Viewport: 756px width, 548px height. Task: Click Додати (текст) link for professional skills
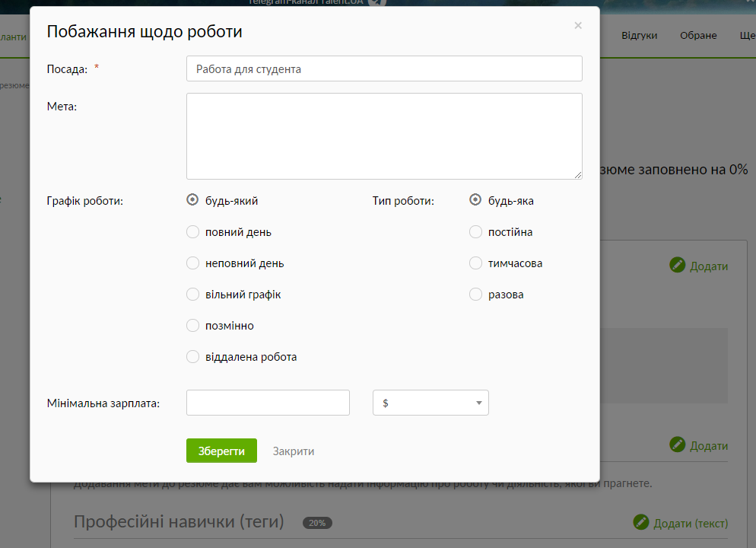click(691, 524)
